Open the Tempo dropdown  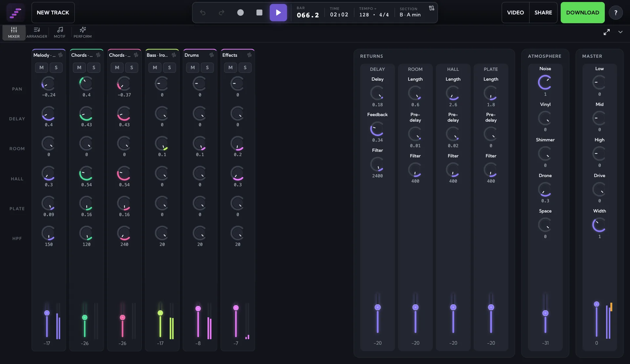coord(368,9)
